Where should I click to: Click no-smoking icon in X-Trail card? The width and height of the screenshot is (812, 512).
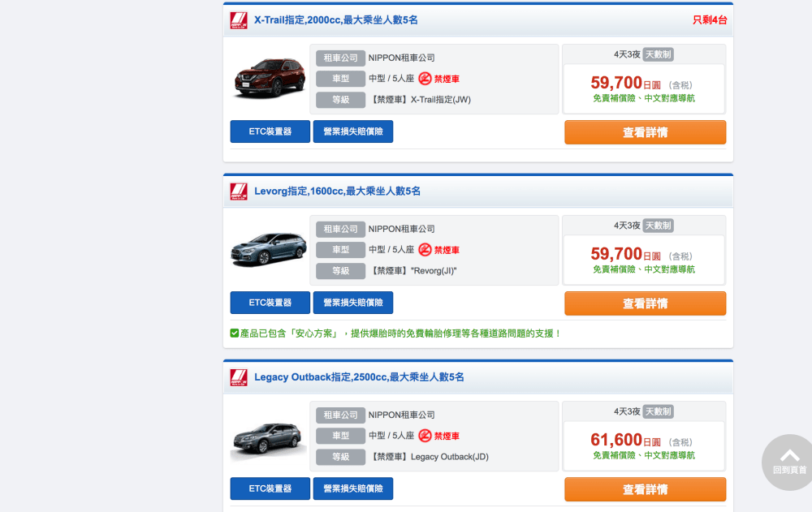[x=425, y=79]
